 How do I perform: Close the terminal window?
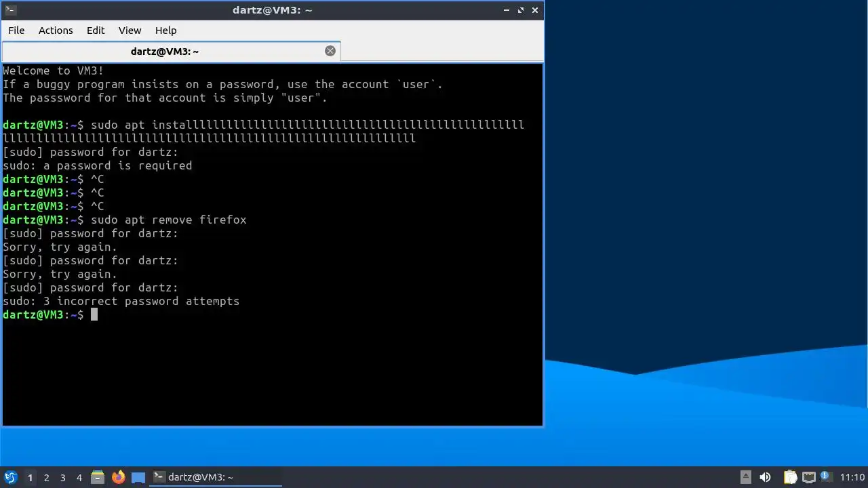(535, 10)
